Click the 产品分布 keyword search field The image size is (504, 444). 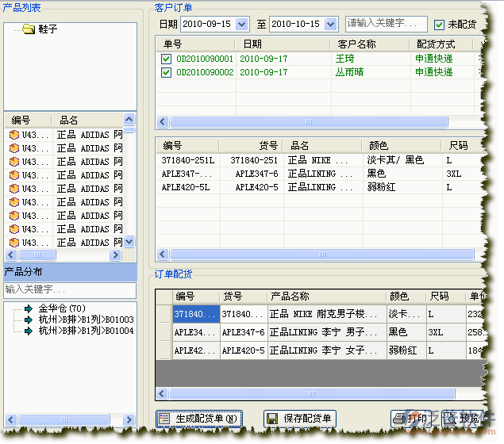(70, 290)
